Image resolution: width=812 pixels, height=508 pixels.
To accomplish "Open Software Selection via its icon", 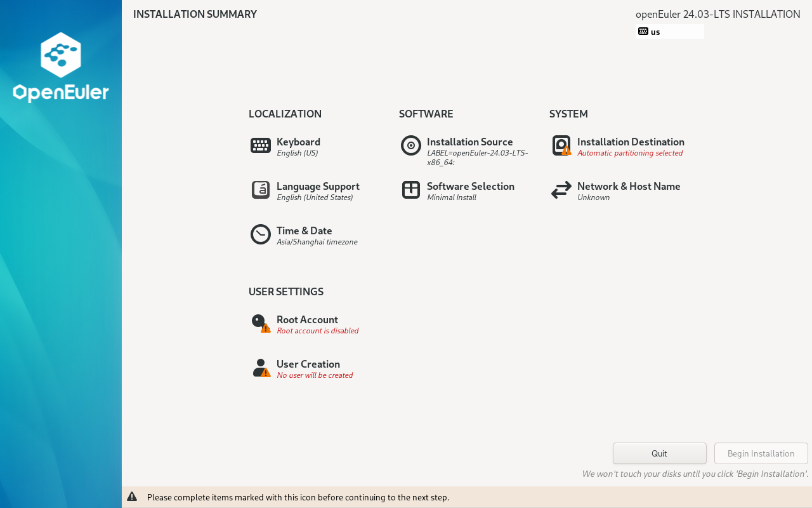I will [410, 190].
